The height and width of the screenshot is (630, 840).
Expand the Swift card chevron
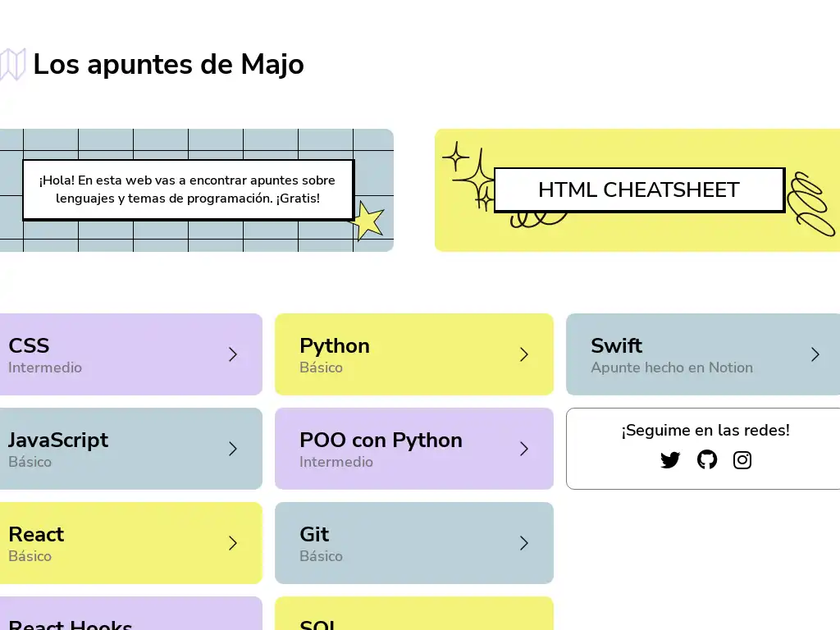click(x=815, y=354)
